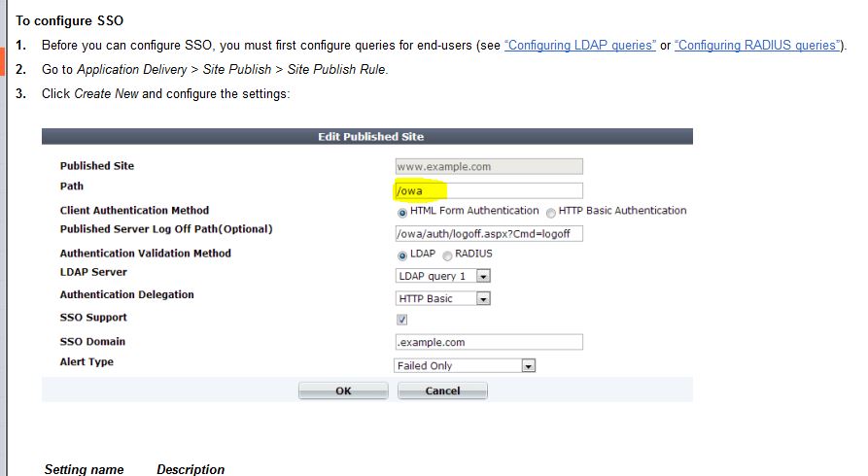Screen dimensions: 868x476
Task: Select HTML Form Authentication radio button
Action: pyautogui.click(x=402, y=212)
